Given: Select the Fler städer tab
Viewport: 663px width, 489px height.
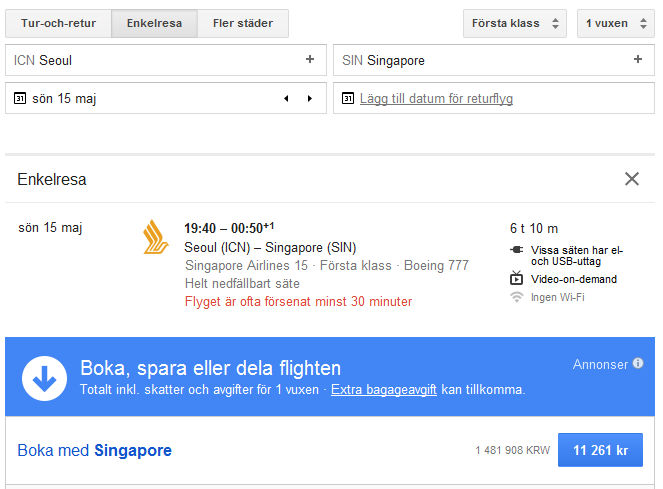Looking at the screenshot, I should coord(243,23).
